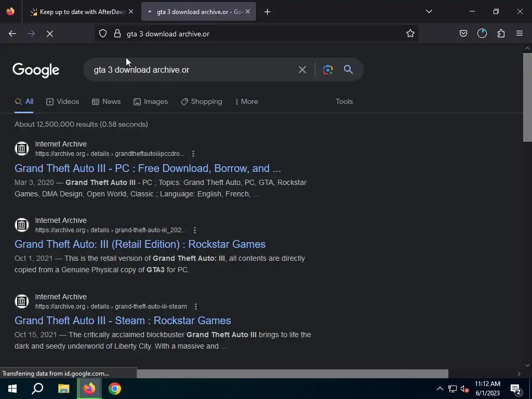Click the Firefox taskbar icon
532x399 pixels.
tap(89, 389)
